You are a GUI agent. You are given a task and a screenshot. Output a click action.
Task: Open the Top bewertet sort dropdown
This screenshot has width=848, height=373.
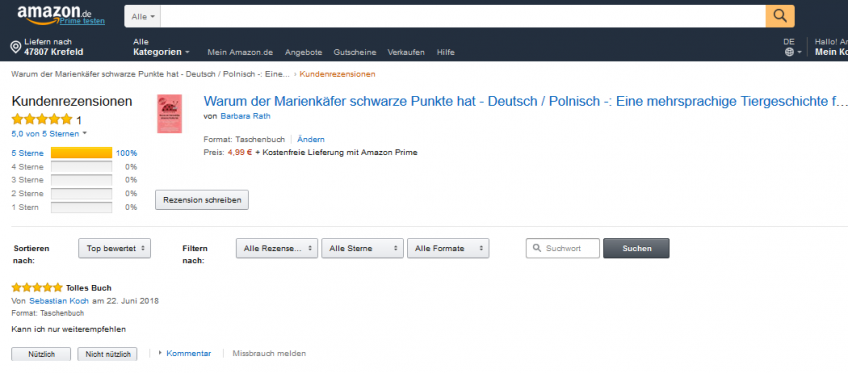(x=114, y=248)
